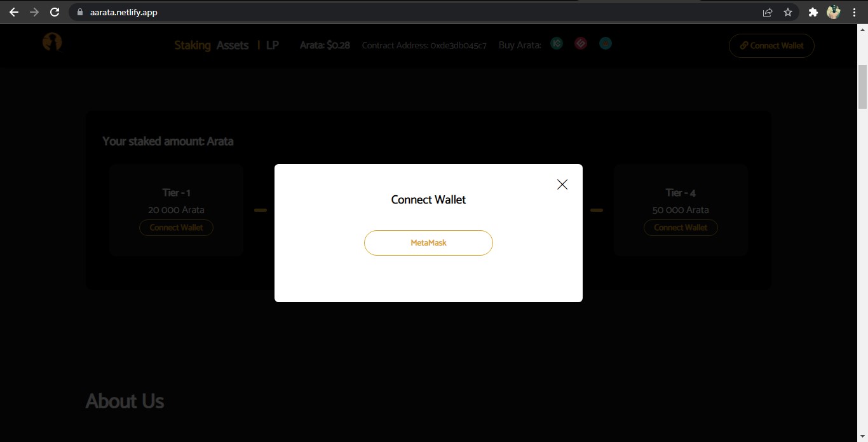The image size is (868, 442).
Task: Click Tier - 1 Connect Wallet button
Action: (x=176, y=228)
